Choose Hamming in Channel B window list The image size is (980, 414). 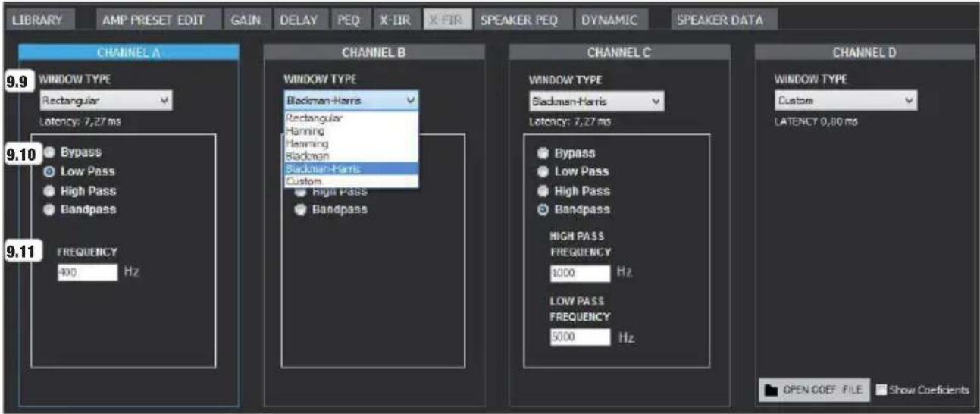pos(351,143)
